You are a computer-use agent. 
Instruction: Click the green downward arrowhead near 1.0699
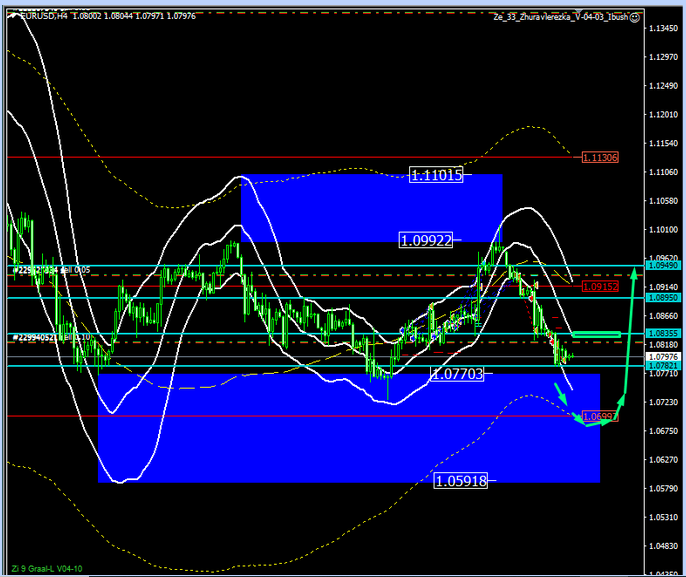pos(575,411)
